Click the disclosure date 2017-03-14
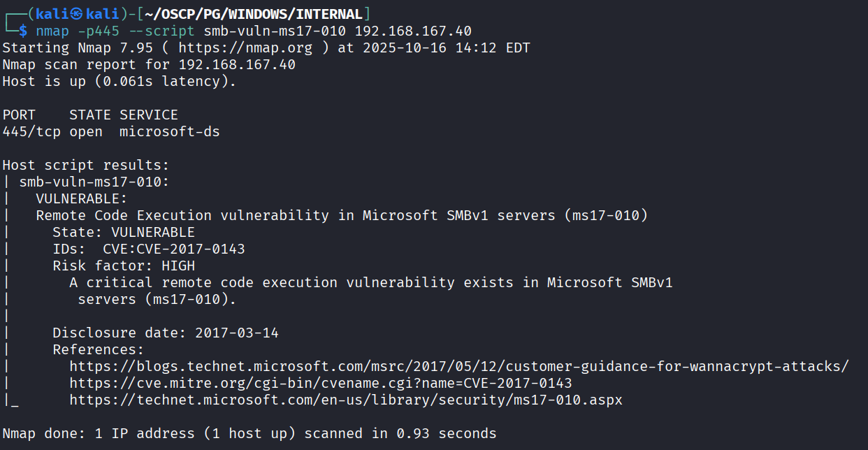The height and width of the screenshot is (450, 868). point(237,333)
